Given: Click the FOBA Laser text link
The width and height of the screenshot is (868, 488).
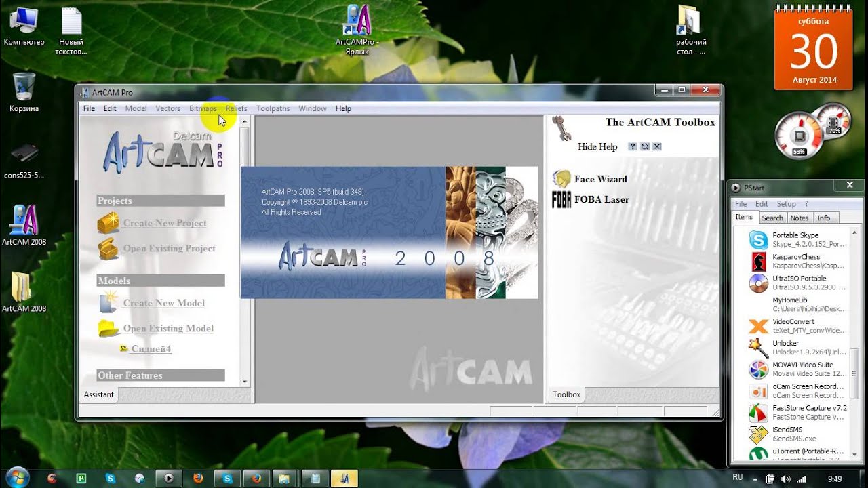Looking at the screenshot, I should pyautogui.click(x=601, y=199).
